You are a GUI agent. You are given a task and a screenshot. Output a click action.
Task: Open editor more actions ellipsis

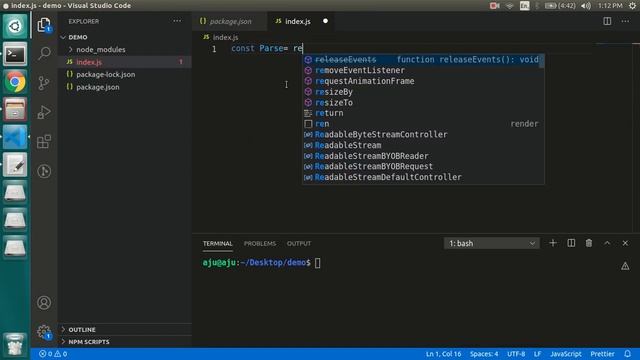pos(625,21)
